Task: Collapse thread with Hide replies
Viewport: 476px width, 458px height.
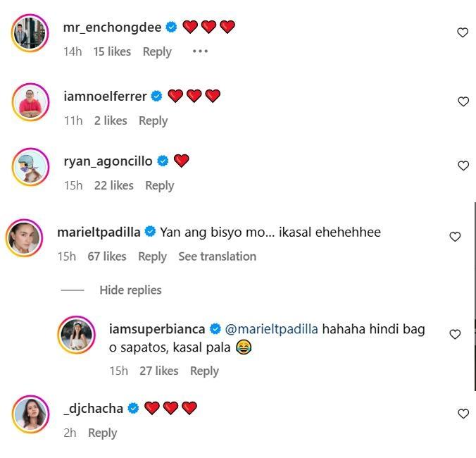Action: point(130,290)
